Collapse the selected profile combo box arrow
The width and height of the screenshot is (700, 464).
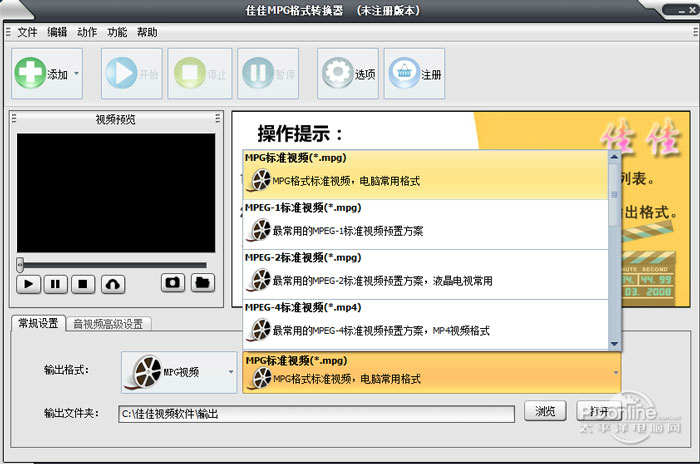click(x=616, y=372)
